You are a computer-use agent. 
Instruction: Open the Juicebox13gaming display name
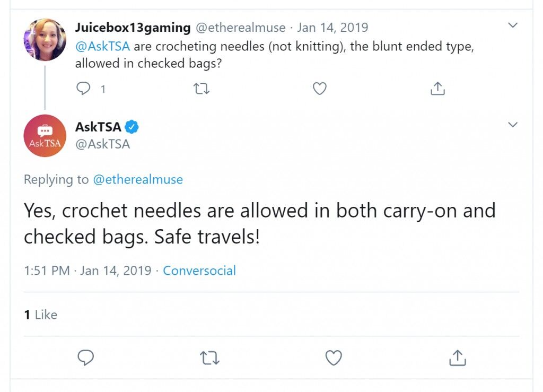tap(133, 28)
